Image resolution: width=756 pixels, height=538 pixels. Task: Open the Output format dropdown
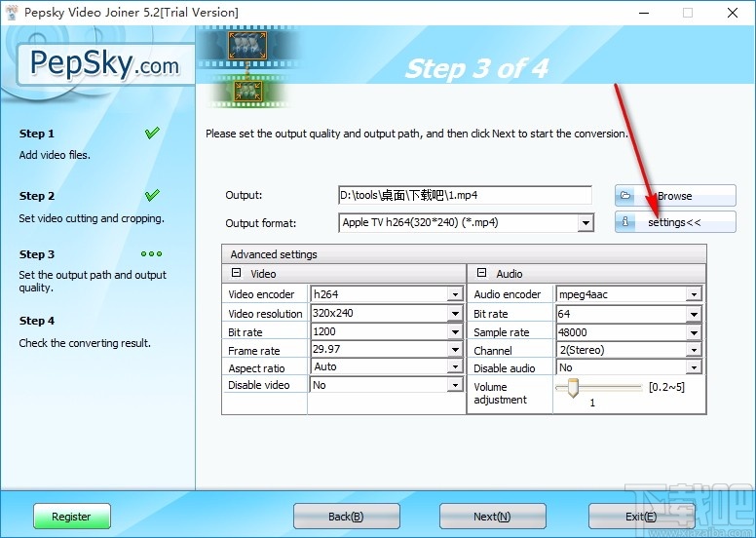pyautogui.click(x=586, y=223)
